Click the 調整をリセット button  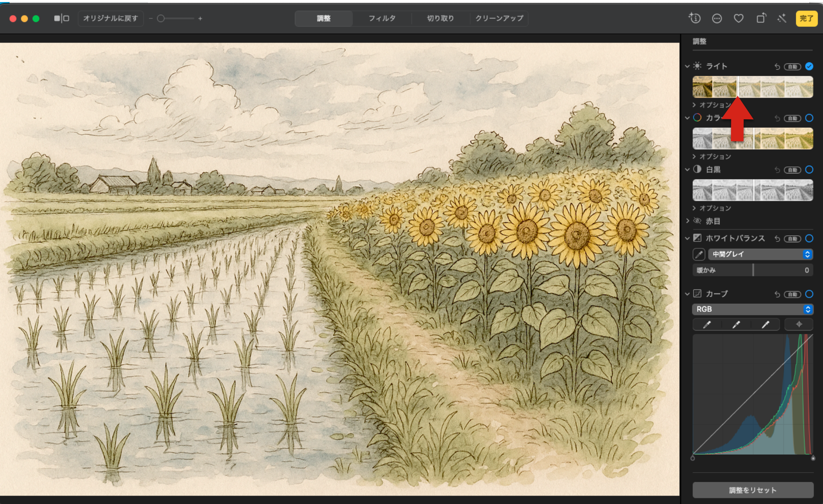click(x=753, y=490)
